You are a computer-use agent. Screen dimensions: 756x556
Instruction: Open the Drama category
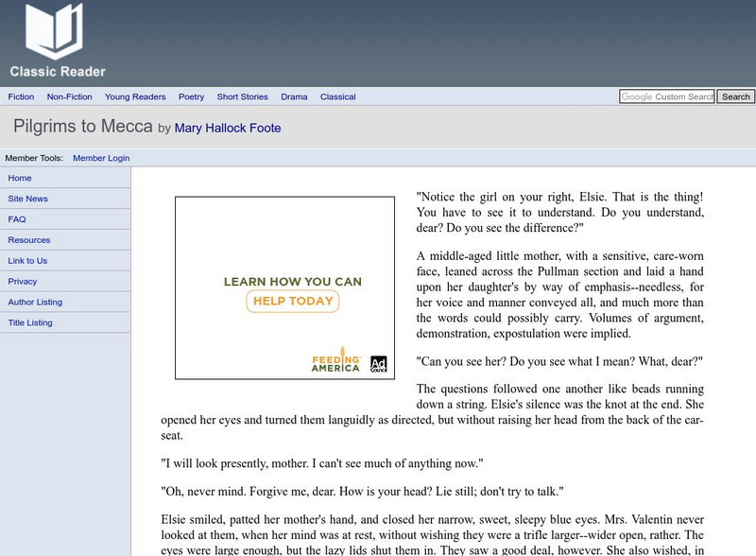coord(295,96)
